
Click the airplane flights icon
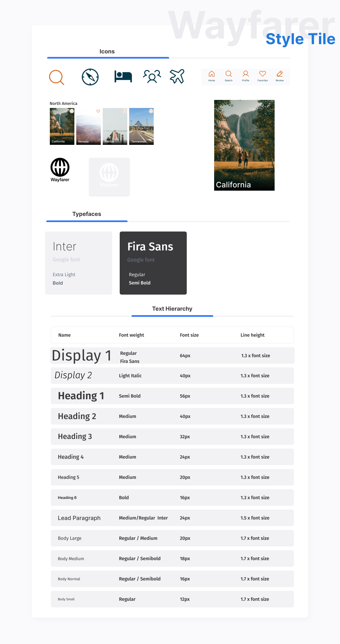tap(177, 76)
